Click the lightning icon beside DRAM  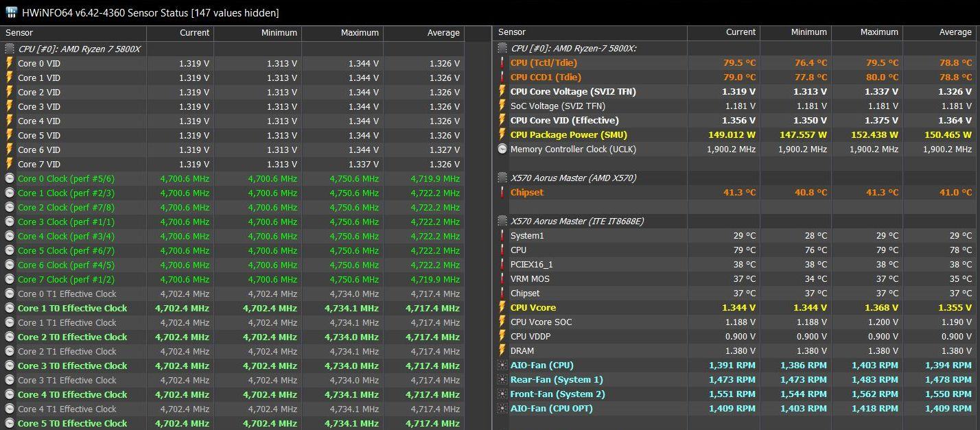tap(502, 350)
